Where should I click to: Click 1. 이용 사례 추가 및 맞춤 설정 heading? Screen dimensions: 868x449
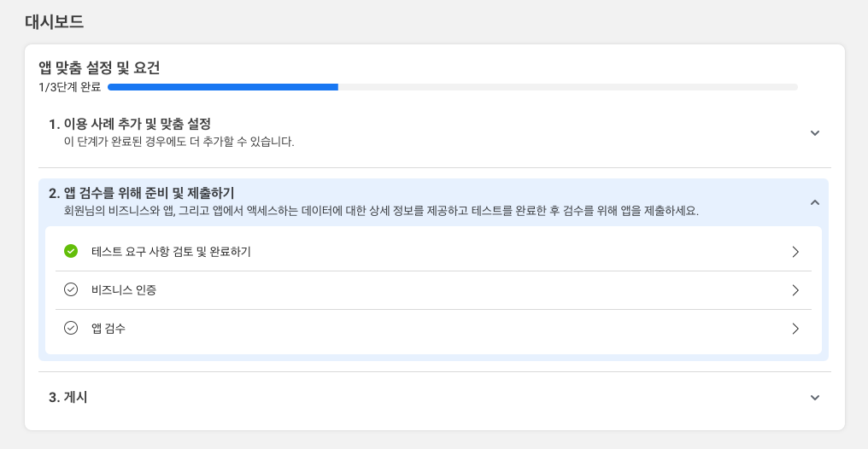[130, 124]
